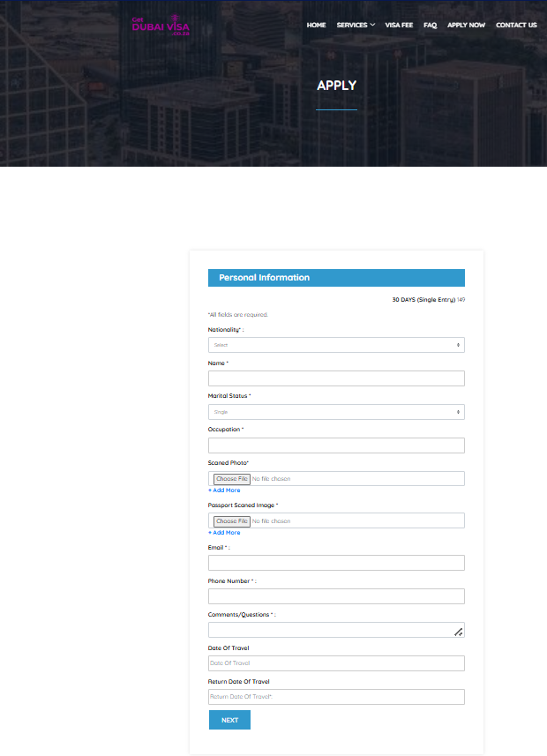Choose file for Passport Scanned Image
Screen dimensions: 547x756
pos(231,521)
